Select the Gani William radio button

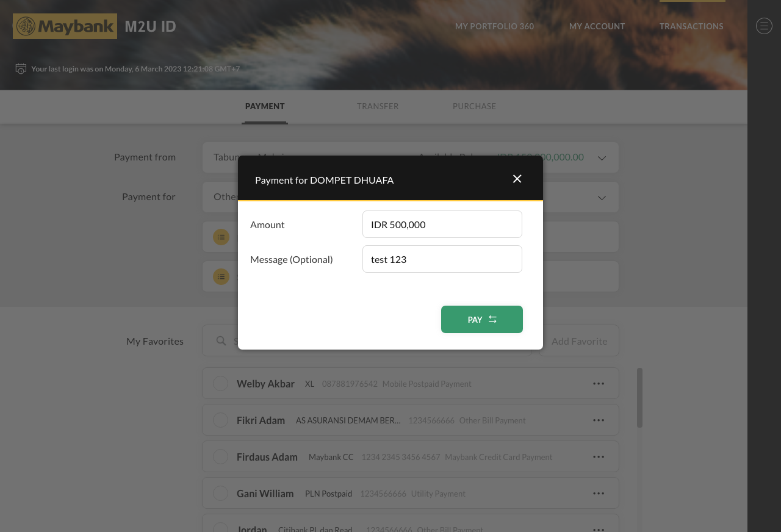coord(220,493)
